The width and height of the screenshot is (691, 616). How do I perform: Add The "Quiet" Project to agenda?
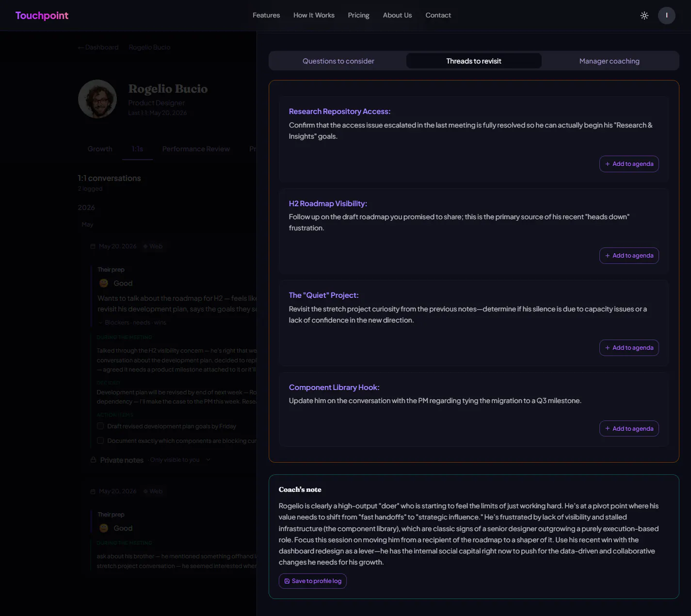point(629,348)
